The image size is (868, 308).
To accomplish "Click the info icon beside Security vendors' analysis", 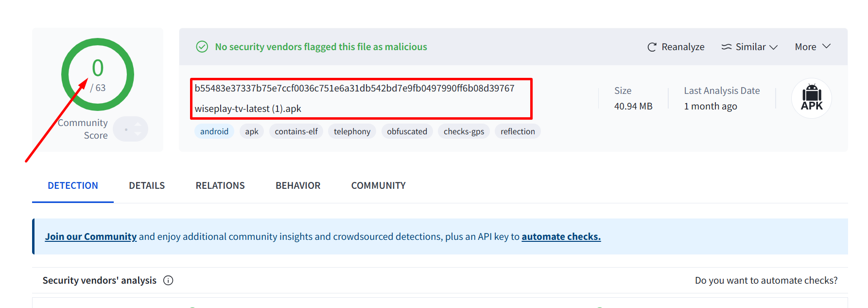I will click(x=168, y=280).
